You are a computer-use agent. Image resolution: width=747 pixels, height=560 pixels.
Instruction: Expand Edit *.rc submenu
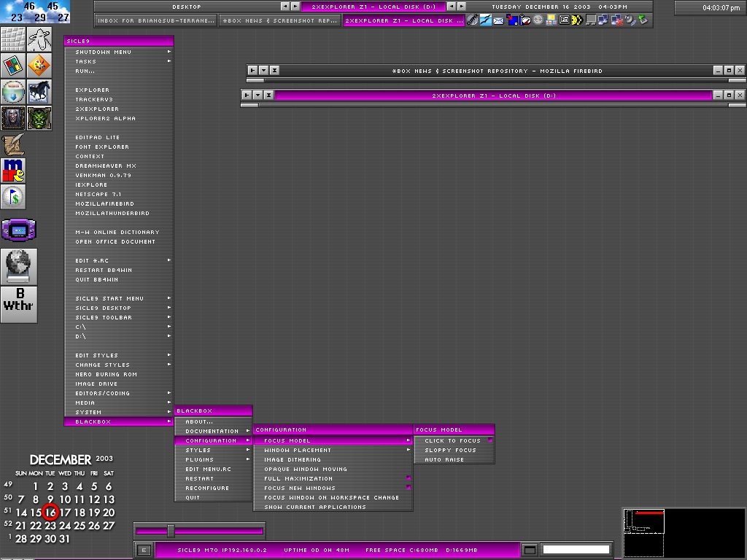coord(119,260)
